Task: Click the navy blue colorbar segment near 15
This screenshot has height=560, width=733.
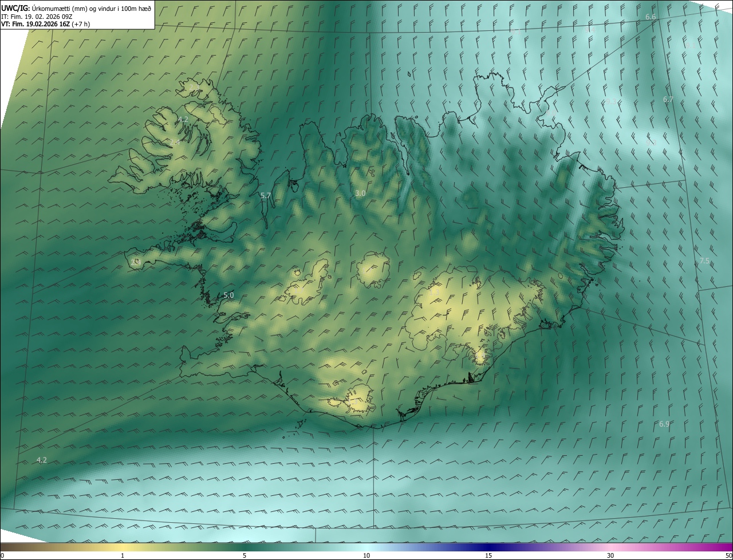Action: [x=488, y=547]
